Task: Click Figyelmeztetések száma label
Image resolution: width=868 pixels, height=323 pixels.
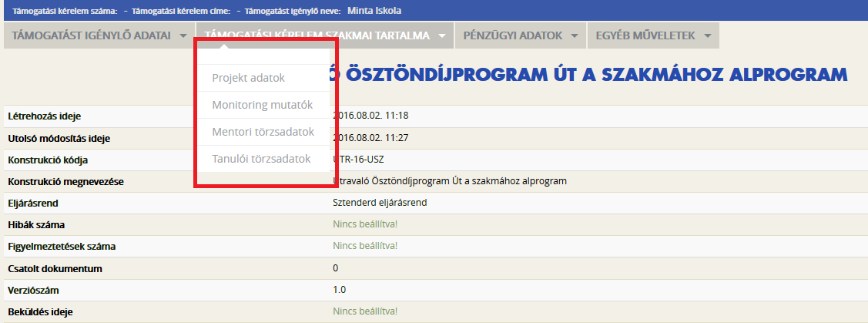Action: coord(62,247)
